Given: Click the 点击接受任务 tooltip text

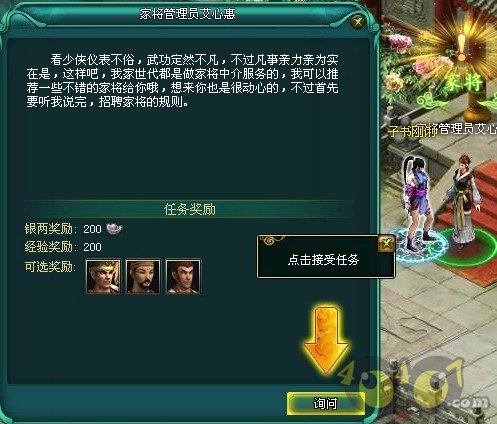Looking at the screenshot, I should pyautogui.click(x=323, y=260).
